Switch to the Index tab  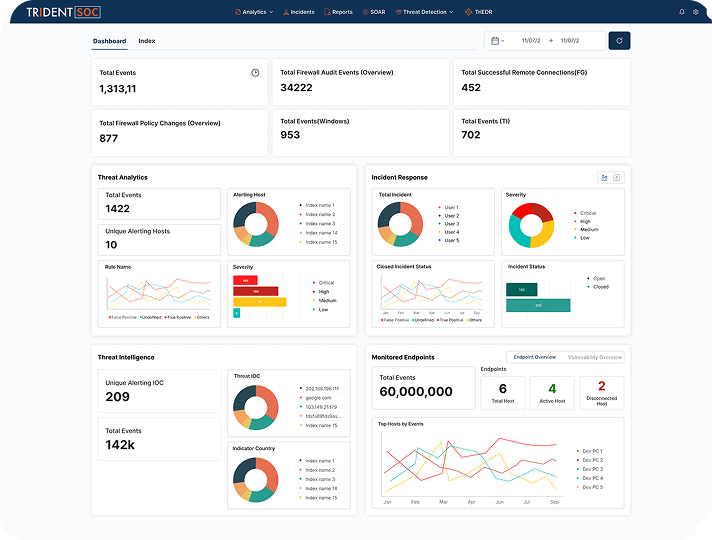pyautogui.click(x=147, y=41)
